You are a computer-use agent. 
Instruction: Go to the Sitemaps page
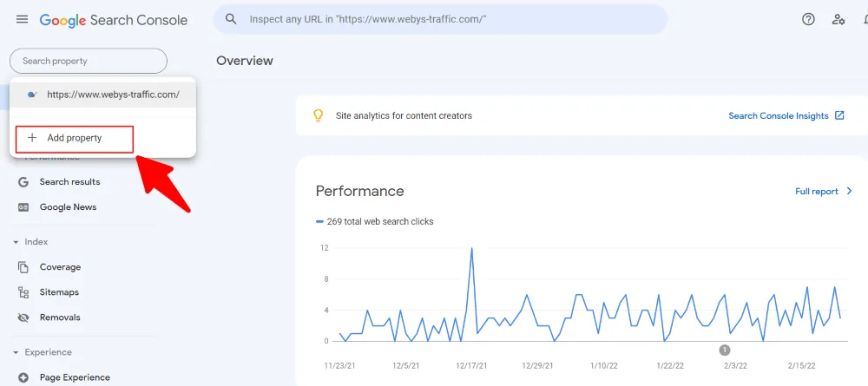point(59,292)
